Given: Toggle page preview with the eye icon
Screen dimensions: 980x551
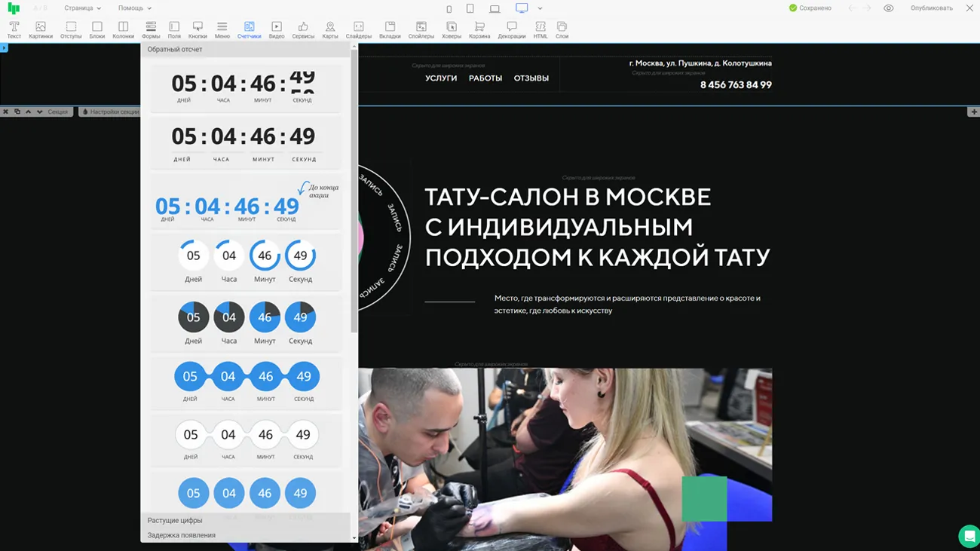Looking at the screenshot, I should pos(889,8).
